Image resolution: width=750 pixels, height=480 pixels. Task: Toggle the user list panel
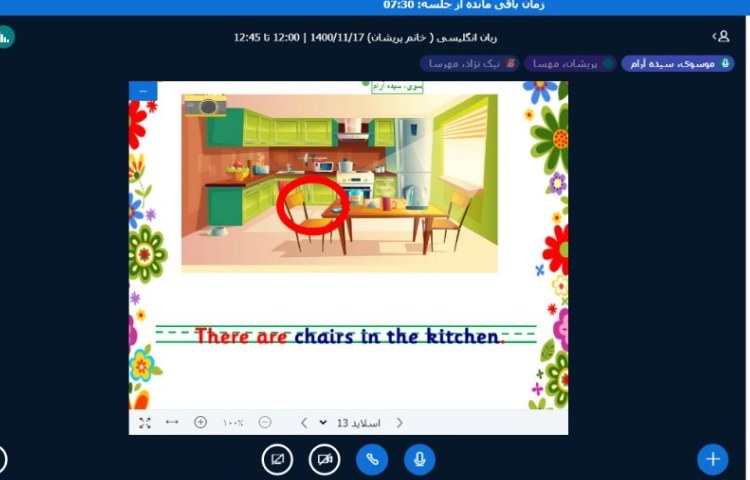click(721, 36)
